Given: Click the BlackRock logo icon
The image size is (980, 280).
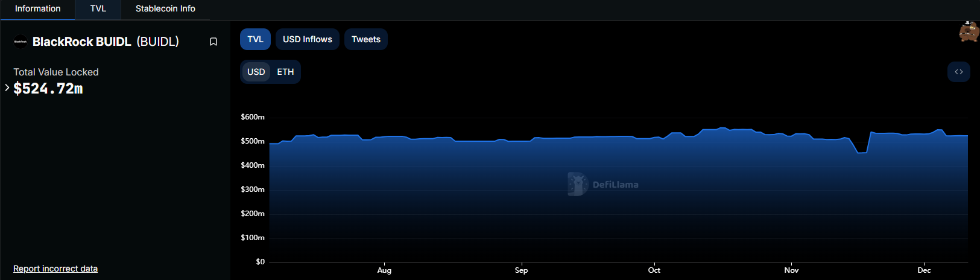Looking at the screenshot, I should pyautogui.click(x=21, y=42).
